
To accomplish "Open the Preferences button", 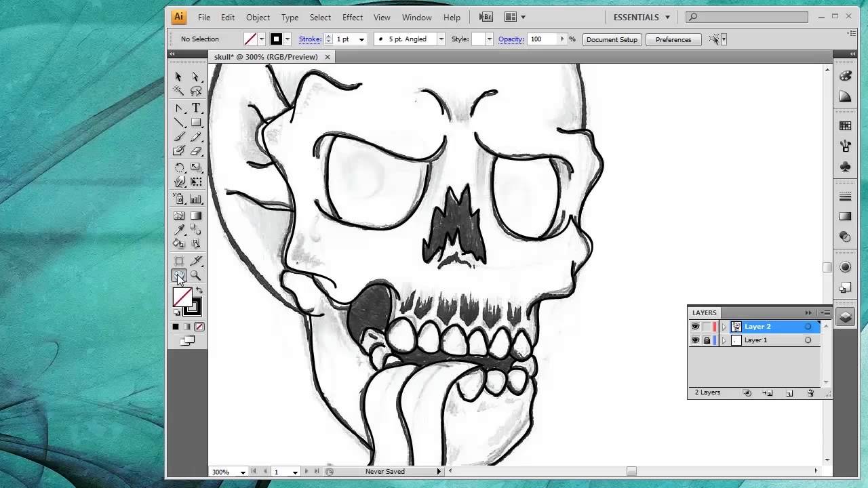I will pos(673,39).
